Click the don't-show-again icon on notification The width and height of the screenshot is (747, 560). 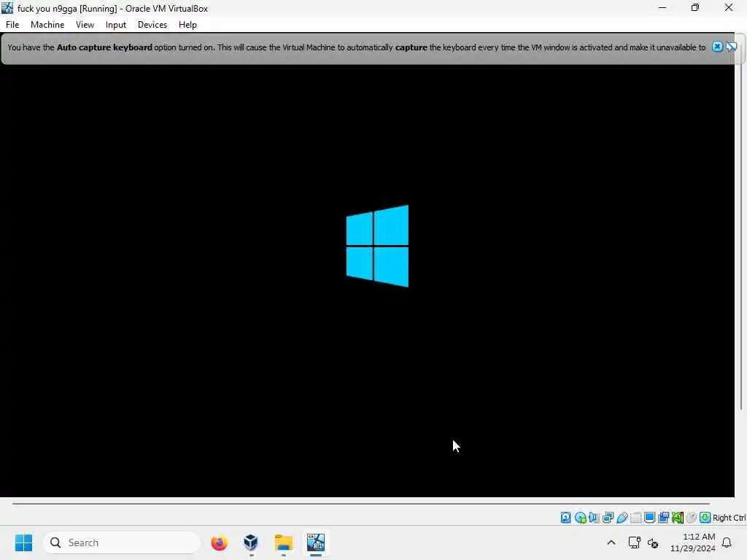click(731, 47)
